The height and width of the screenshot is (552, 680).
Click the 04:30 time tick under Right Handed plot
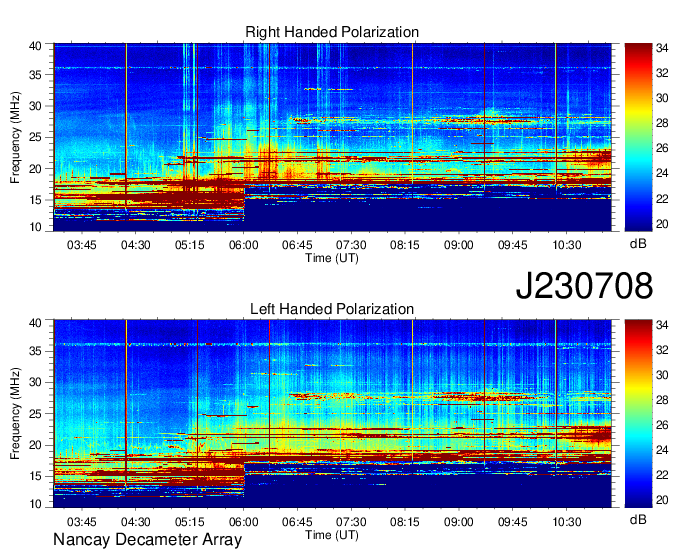135,245
